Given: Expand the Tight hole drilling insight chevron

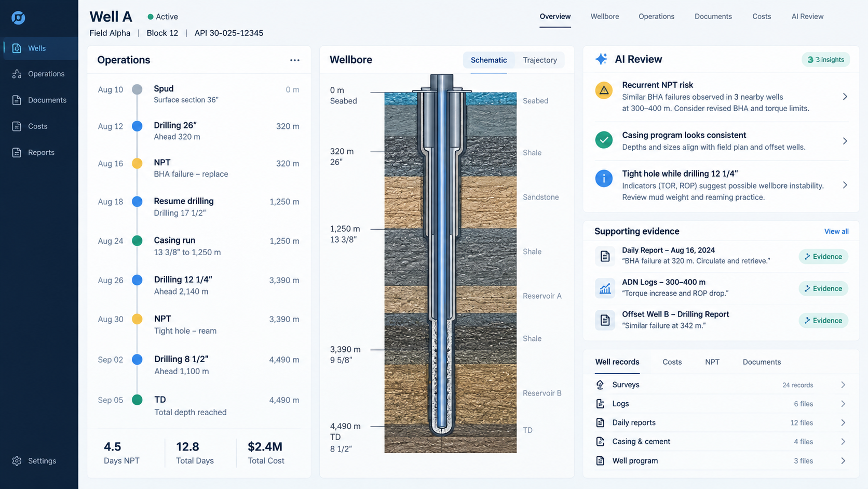Looking at the screenshot, I should (x=845, y=185).
